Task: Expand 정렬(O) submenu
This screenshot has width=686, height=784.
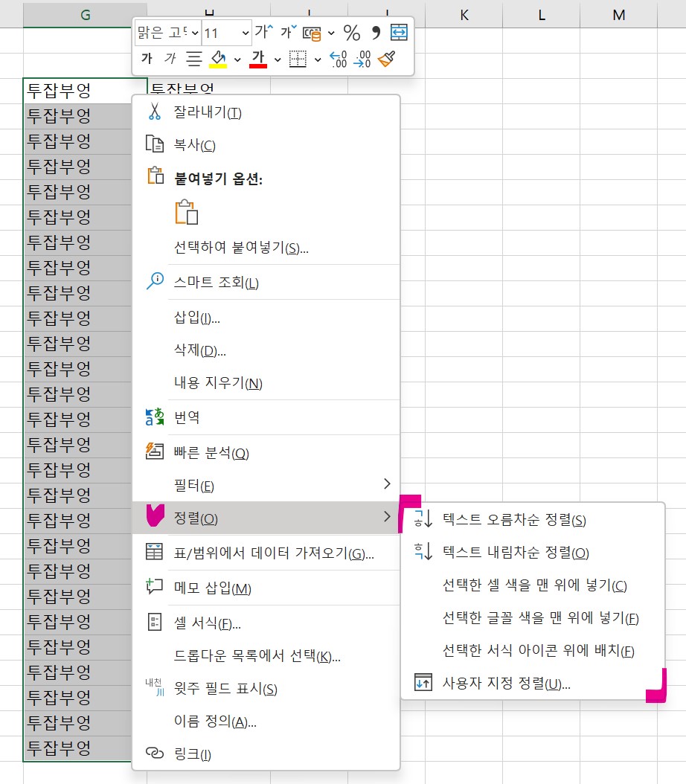Action: click(266, 518)
